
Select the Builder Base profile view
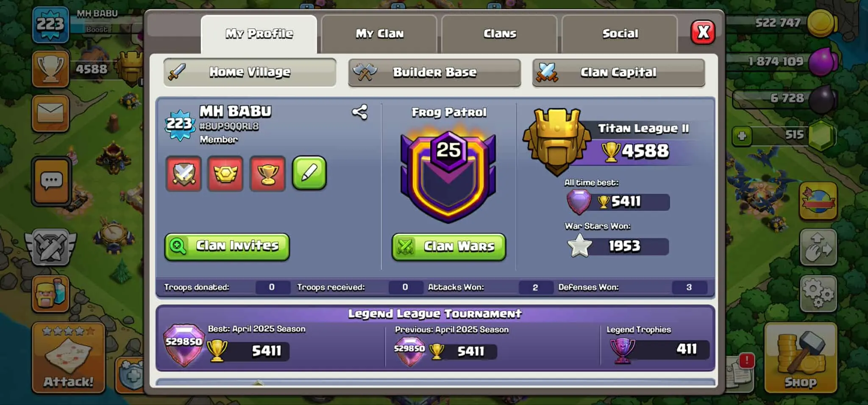[x=434, y=73]
